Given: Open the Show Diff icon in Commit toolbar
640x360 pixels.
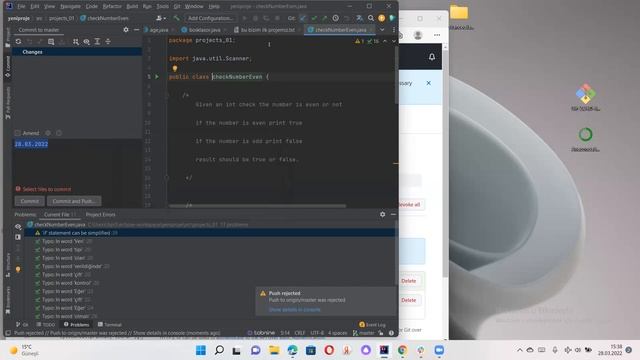Looking at the screenshot, I should (51, 42).
